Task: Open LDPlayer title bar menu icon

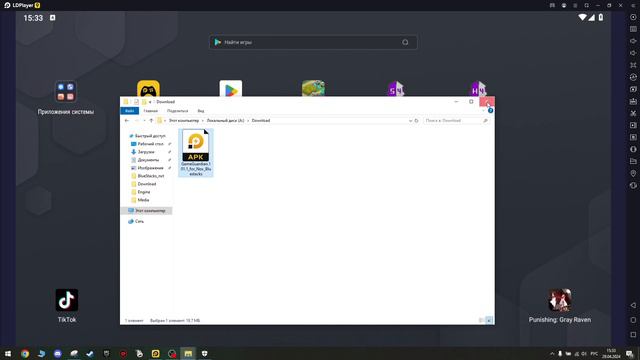Action: pyautogui.click(x=575, y=5)
